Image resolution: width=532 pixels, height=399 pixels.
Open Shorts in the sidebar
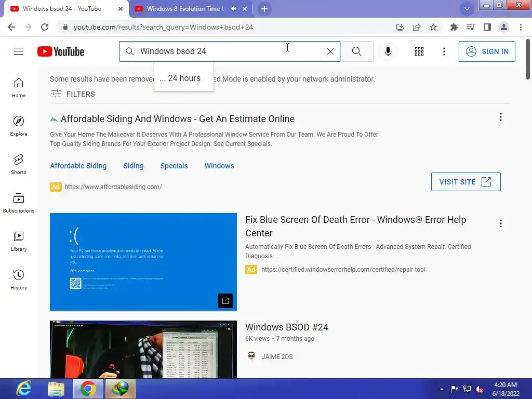(x=19, y=165)
